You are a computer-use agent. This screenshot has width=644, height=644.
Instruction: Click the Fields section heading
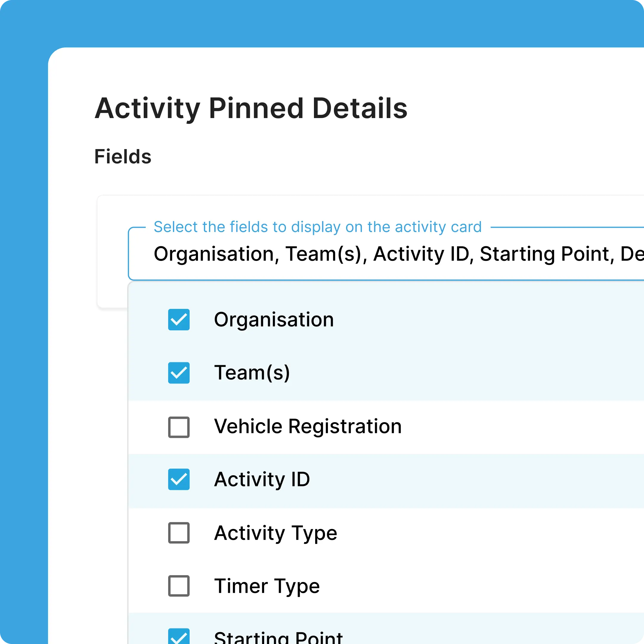point(123,157)
